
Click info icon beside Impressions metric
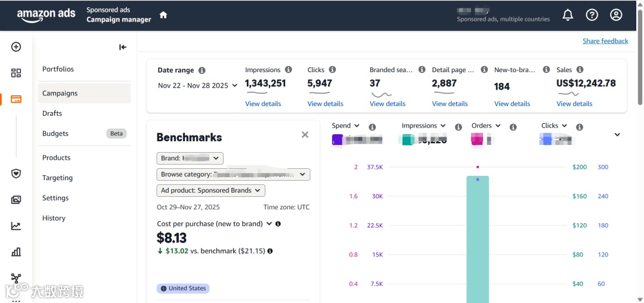[x=289, y=70]
